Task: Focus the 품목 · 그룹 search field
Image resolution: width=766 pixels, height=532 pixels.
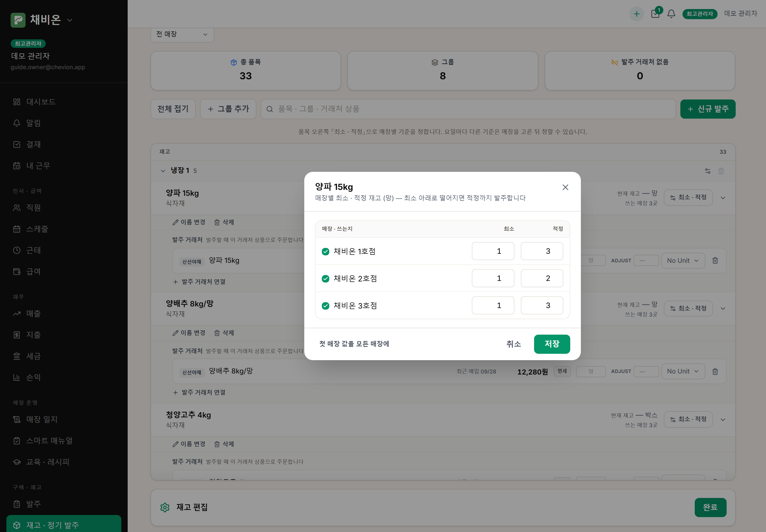Action: tap(468, 109)
